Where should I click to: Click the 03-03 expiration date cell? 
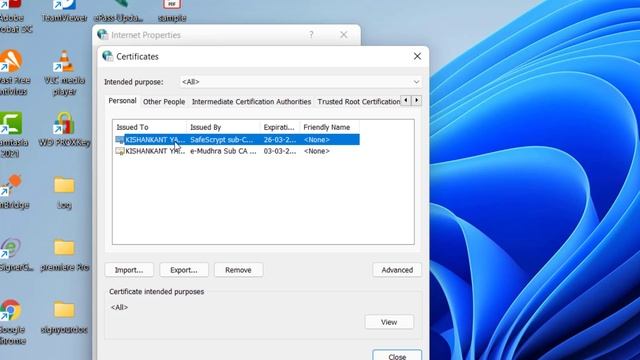click(x=280, y=151)
